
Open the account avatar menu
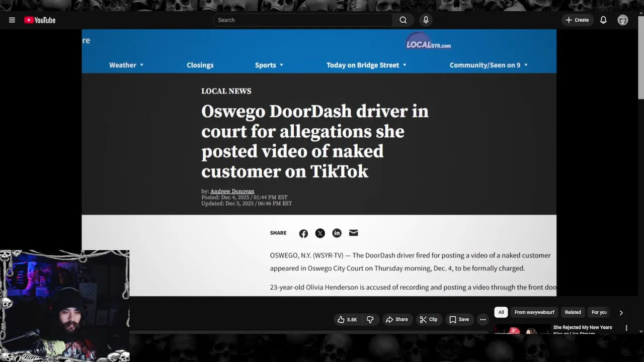click(x=623, y=20)
